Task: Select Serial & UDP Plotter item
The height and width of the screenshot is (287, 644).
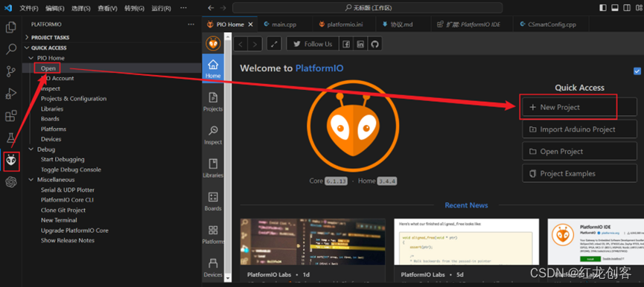Action: (67, 190)
